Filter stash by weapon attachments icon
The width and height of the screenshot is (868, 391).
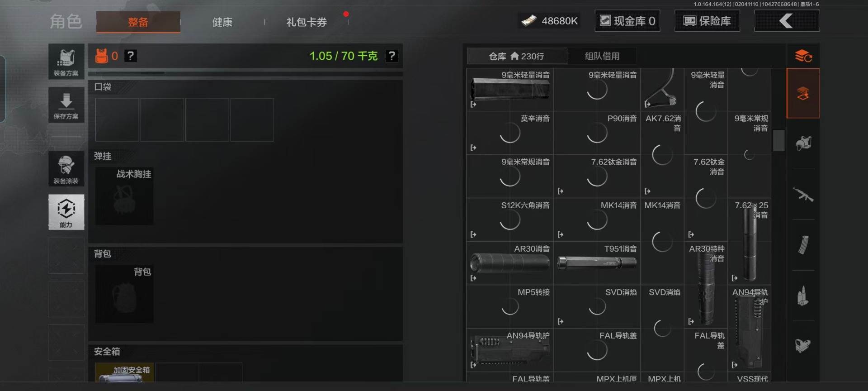(x=803, y=346)
